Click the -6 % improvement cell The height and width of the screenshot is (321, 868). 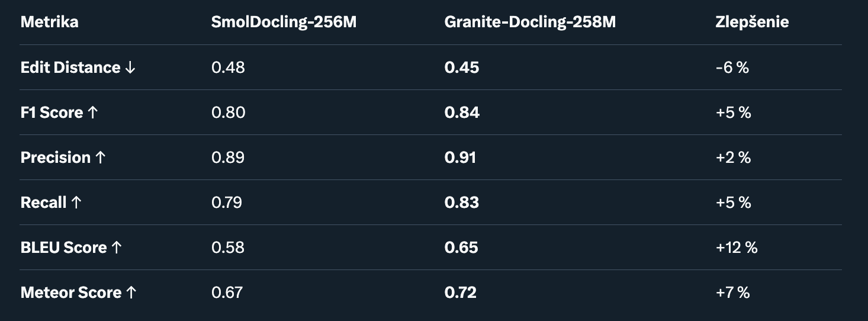732,68
